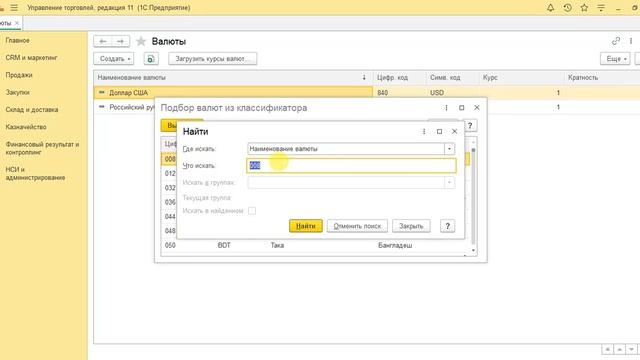Copy link to Валюты page icon
Image resolution: width=640 pixels, height=360 pixels.
pos(616,41)
